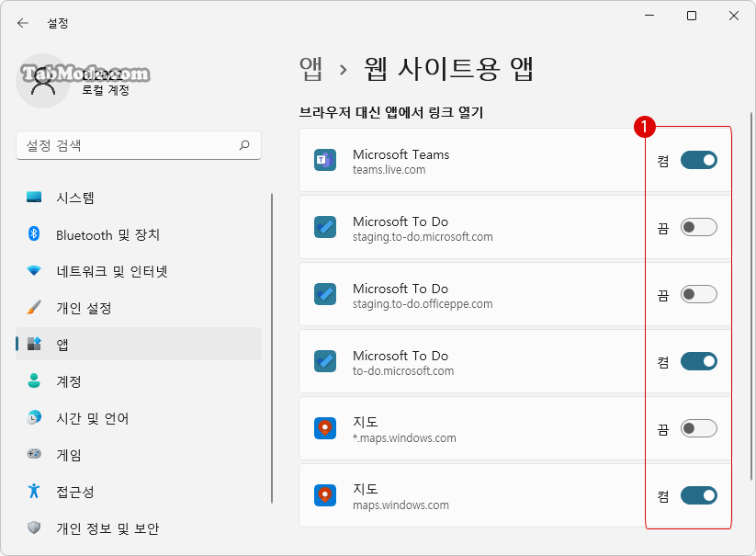This screenshot has height=556, width=756.
Task: Click the back arrow in the title bar
Action: coord(23,23)
